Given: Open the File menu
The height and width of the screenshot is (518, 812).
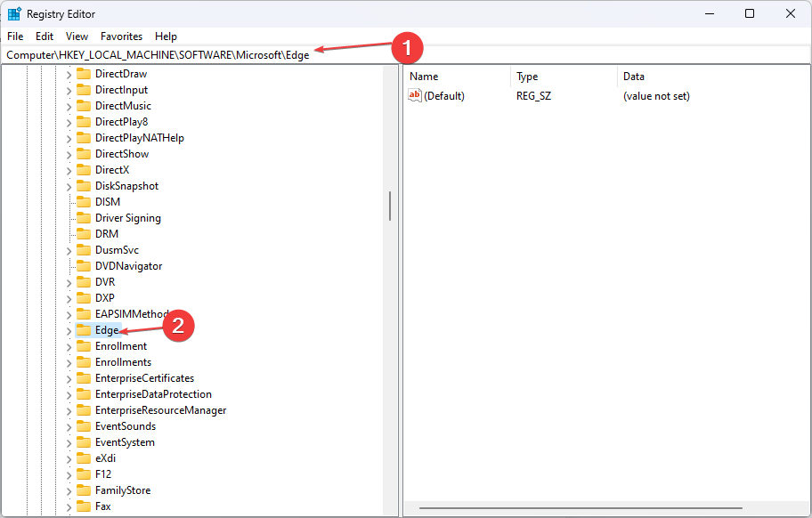Looking at the screenshot, I should 15,36.
